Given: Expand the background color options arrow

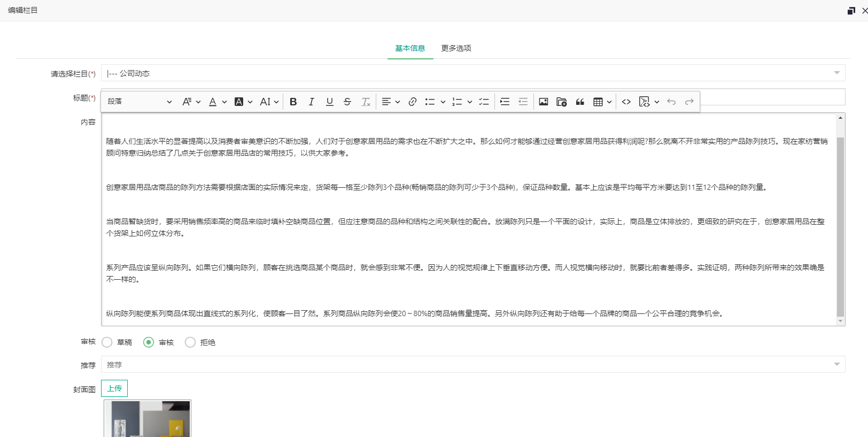Looking at the screenshot, I should [250, 102].
